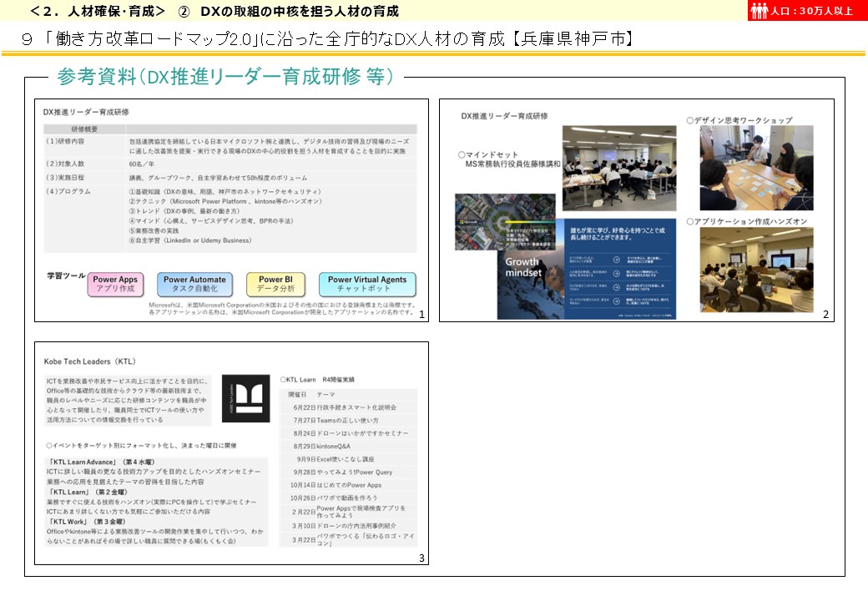Click the '「KTL Work」（第３金曜）' heading
This screenshot has width=868, height=601.
coord(88,522)
